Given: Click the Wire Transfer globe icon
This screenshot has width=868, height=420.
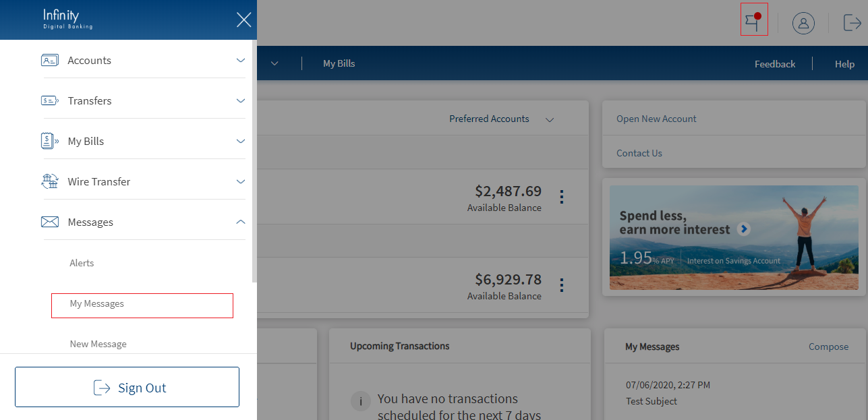Looking at the screenshot, I should point(50,181).
